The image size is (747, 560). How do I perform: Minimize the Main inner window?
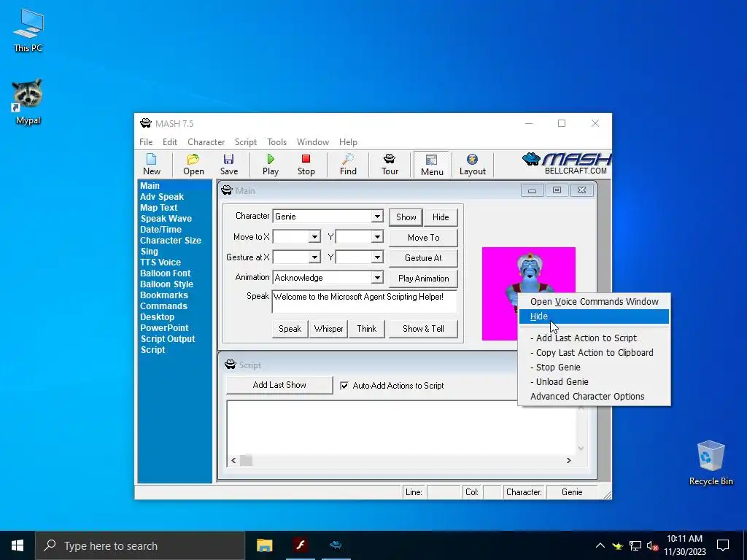coord(532,190)
